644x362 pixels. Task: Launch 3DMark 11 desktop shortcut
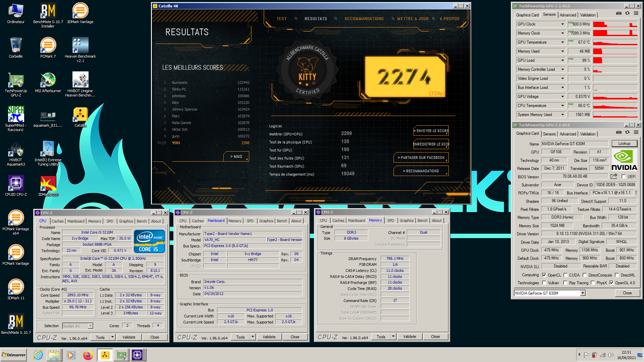[x=16, y=290]
